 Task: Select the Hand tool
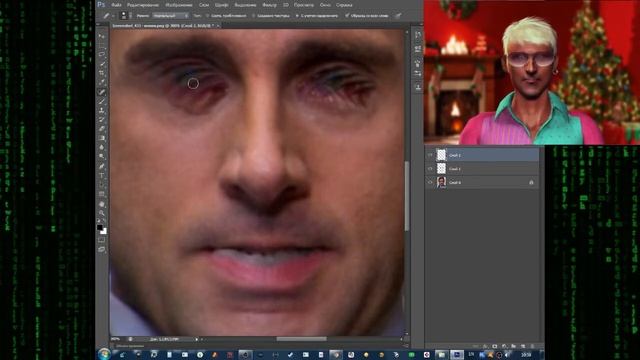(x=102, y=204)
